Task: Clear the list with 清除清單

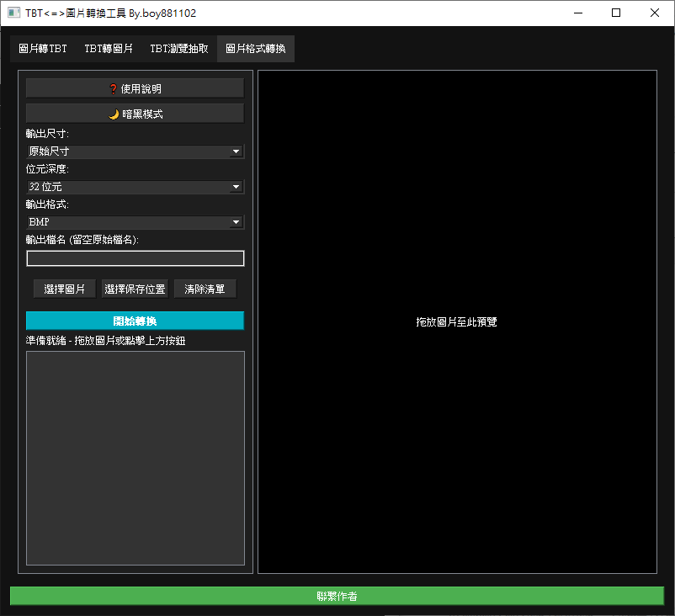Action: pos(205,289)
